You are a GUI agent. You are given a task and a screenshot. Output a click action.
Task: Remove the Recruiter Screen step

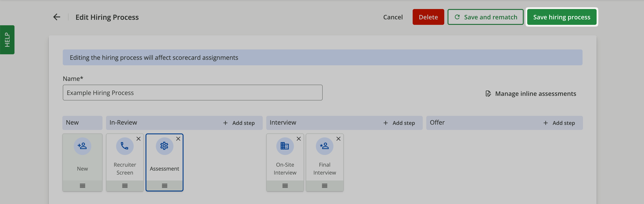click(x=139, y=139)
